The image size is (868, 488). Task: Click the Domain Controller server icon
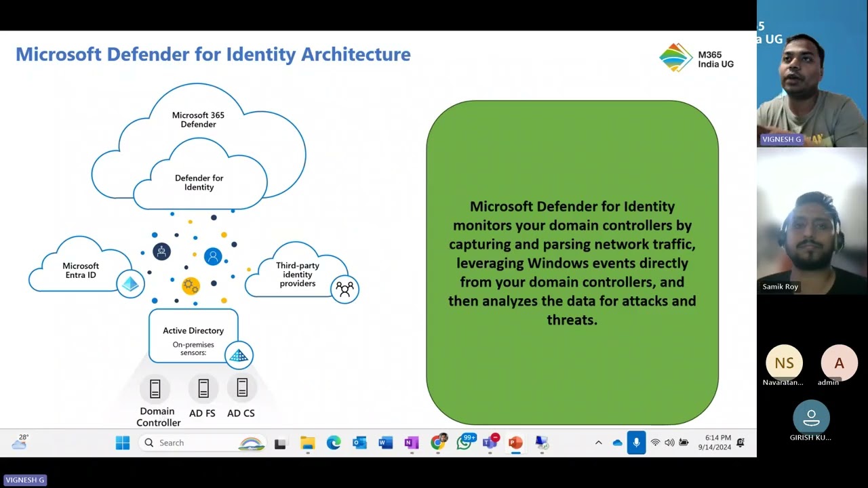(155, 389)
